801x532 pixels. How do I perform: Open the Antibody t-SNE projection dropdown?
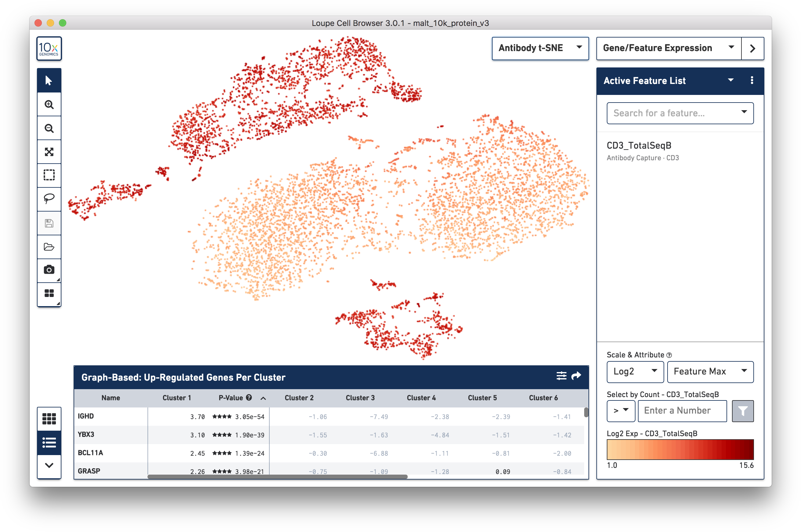[x=540, y=48]
